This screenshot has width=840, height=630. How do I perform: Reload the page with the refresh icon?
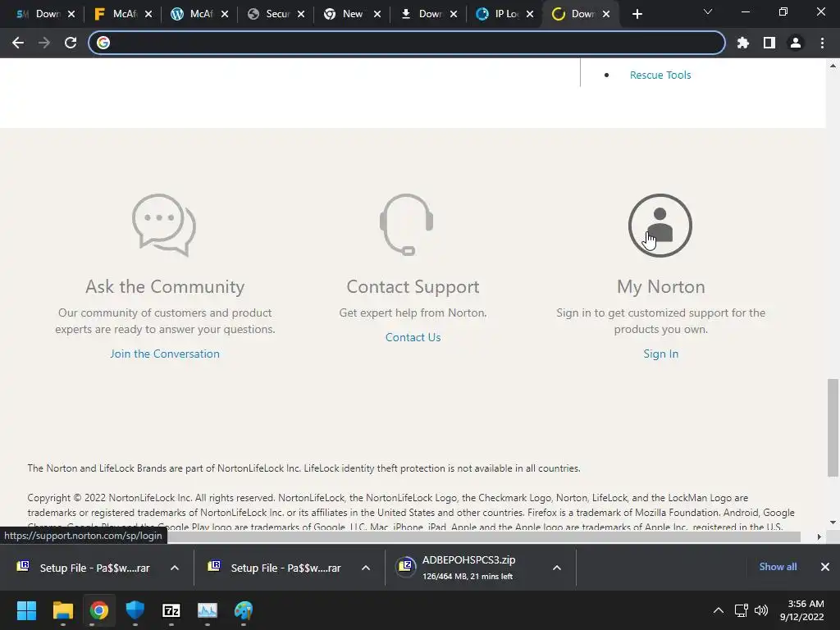click(x=71, y=43)
